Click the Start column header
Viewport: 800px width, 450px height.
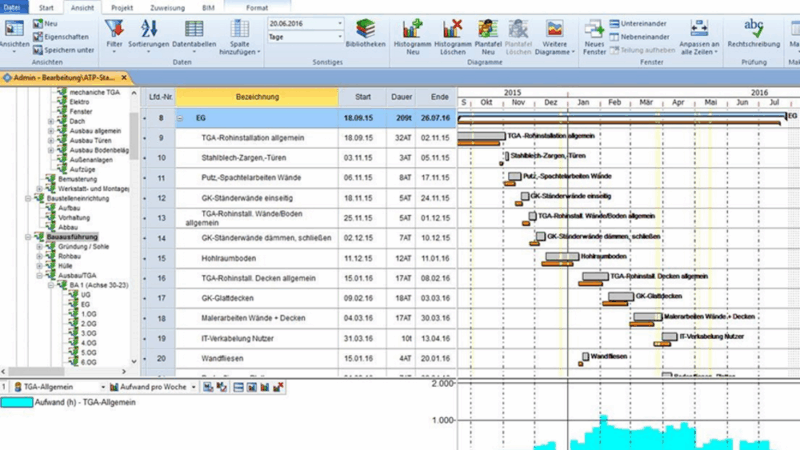coord(363,97)
